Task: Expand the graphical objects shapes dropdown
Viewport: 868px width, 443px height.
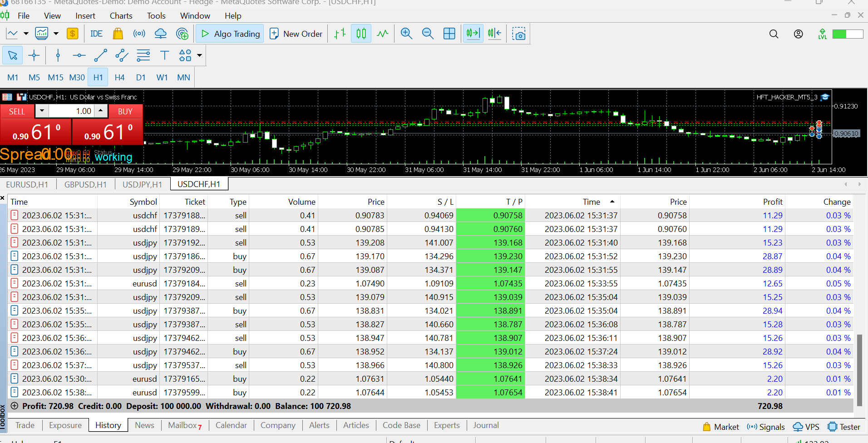Action: tap(199, 56)
